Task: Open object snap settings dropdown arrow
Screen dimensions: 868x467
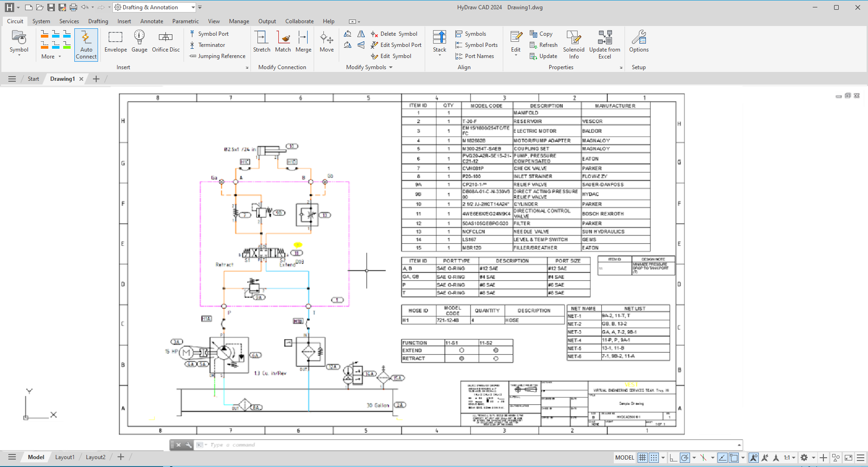Action: tap(743, 458)
